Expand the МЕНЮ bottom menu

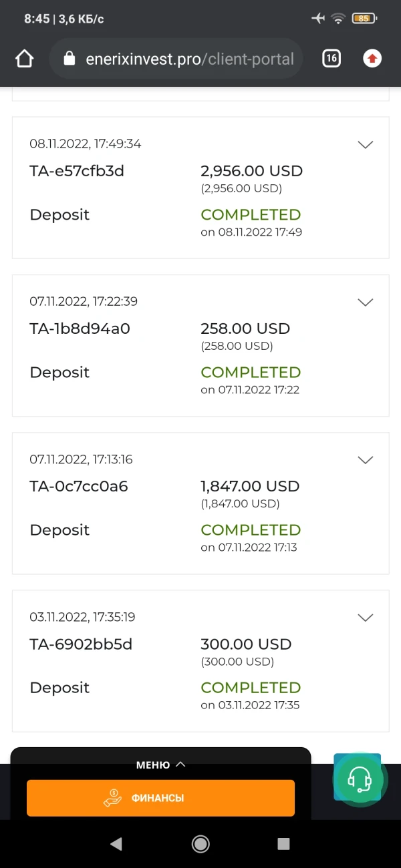[160, 765]
